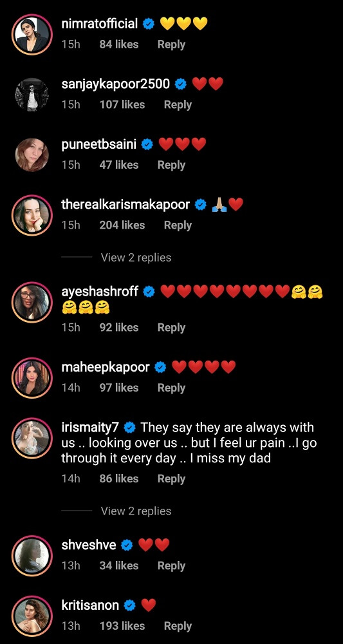Tap the verified badge beside puneetbsaini
343x644 pixels.
coord(147,144)
